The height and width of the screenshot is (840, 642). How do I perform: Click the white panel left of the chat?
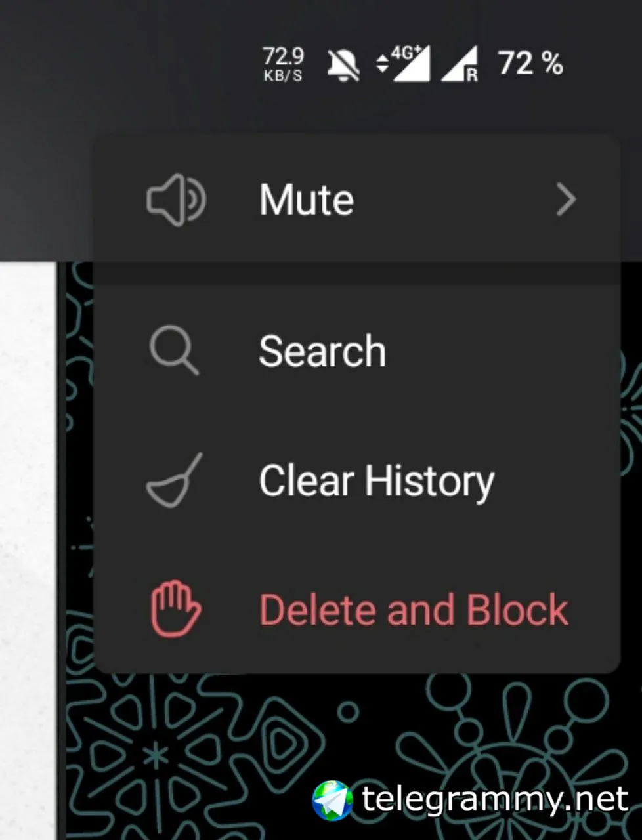pyautogui.click(x=28, y=550)
